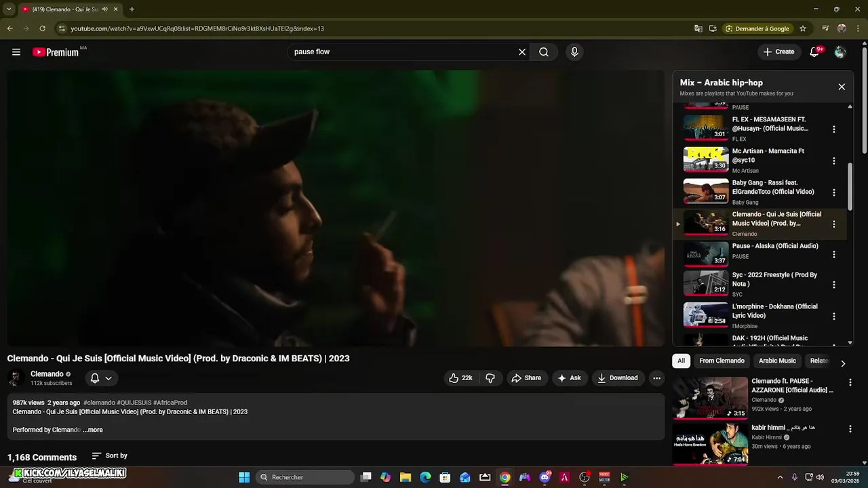
Task: Play Pause - Alaska from the mix
Action: click(760, 254)
